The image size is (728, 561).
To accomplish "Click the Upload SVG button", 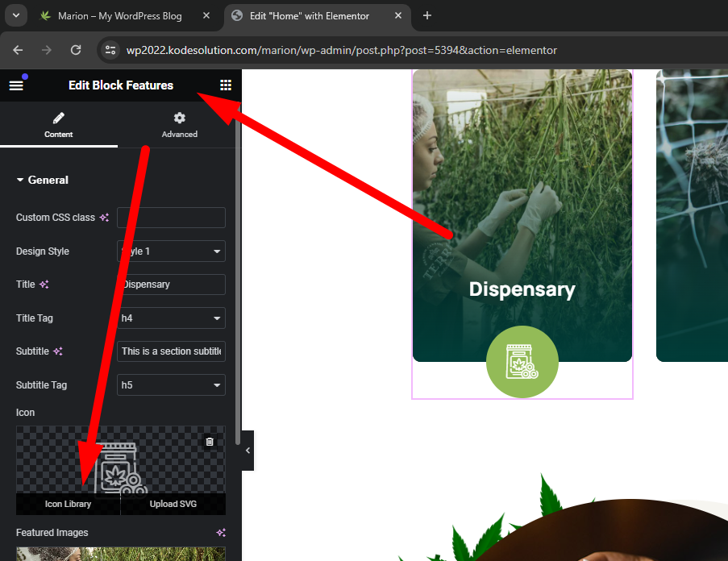I will 173,504.
